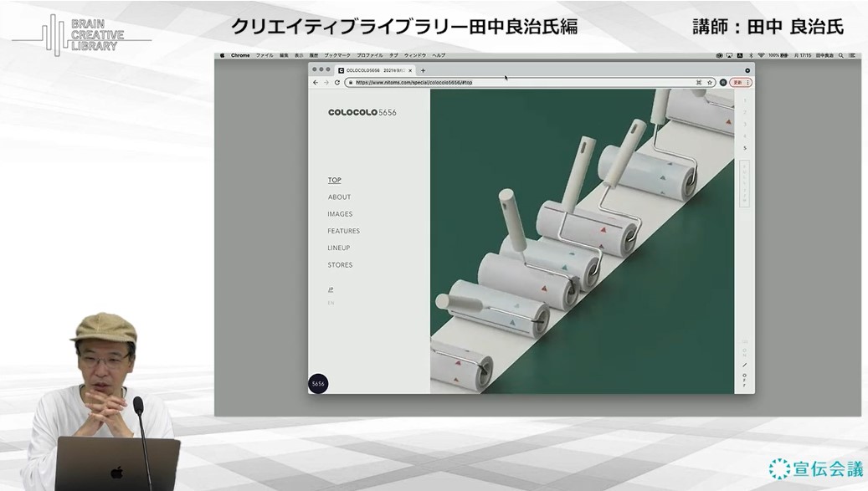This screenshot has height=491, width=868.
Task: Click the battery 100% indicator
Action: [x=778, y=55]
